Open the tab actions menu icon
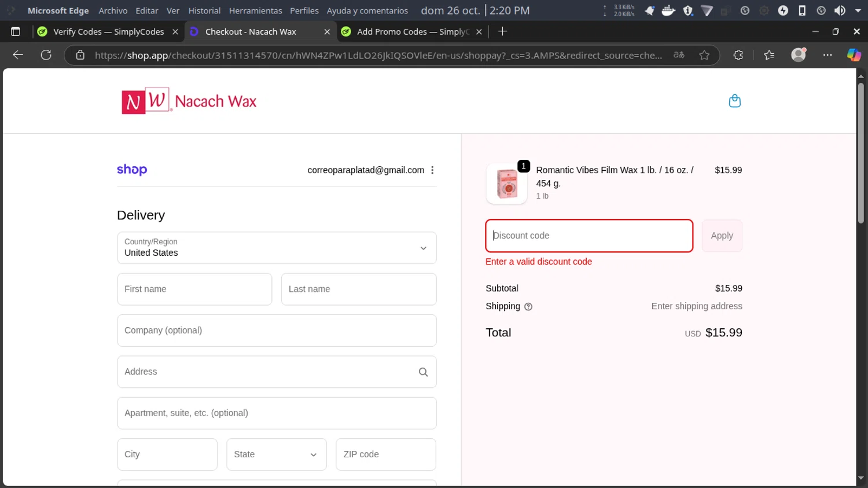The image size is (868, 488). pyautogui.click(x=16, y=32)
